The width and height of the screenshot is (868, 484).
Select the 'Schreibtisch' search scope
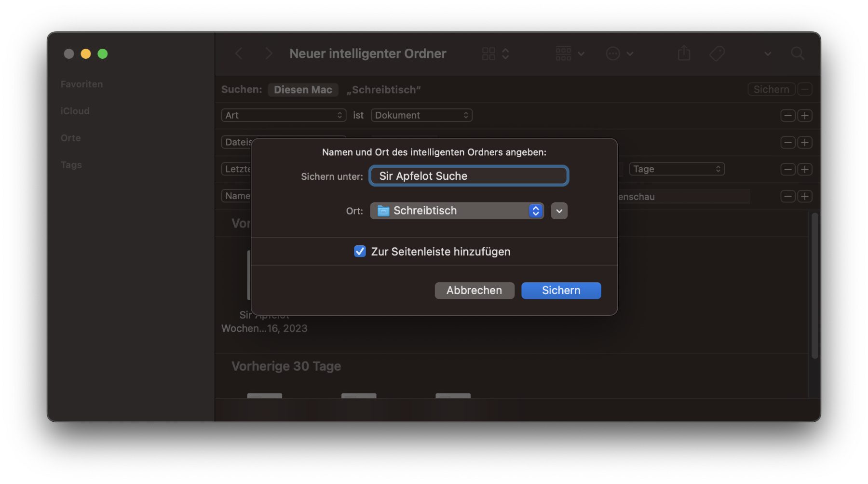(383, 90)
